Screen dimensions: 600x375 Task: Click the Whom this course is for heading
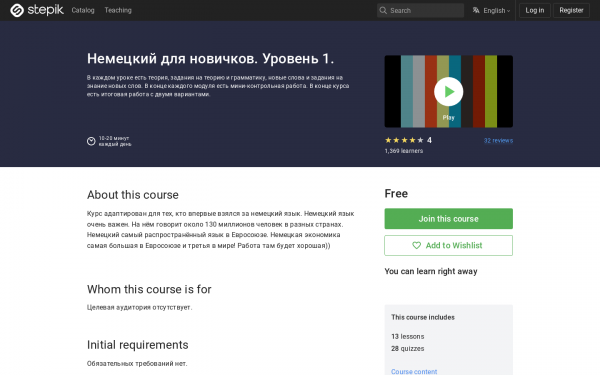click(149, 289)
